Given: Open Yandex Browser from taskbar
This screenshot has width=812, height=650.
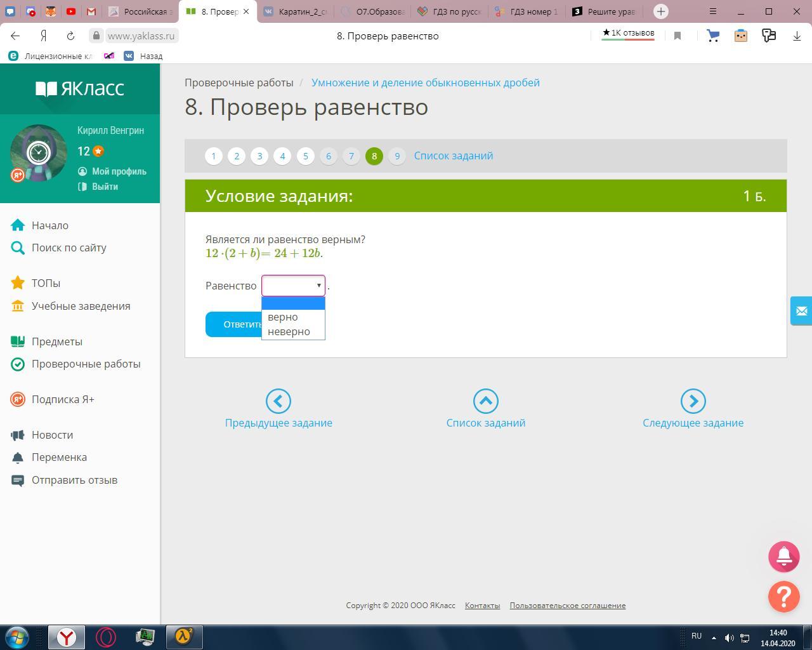Looking at the screenshot, I should pos(67,637).
